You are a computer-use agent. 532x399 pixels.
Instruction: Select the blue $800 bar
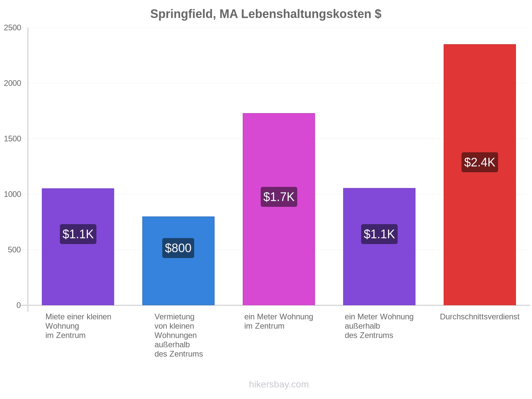tap(178, 261)
